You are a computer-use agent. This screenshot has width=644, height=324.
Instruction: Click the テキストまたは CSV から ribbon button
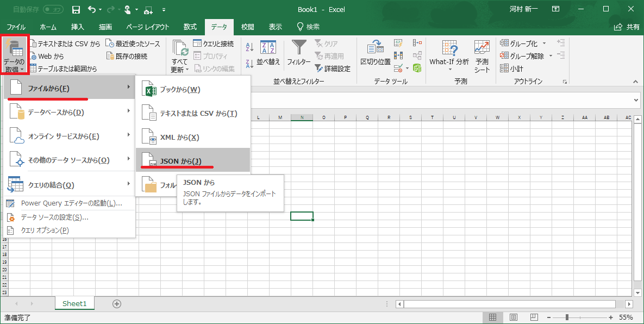(65, 43)
